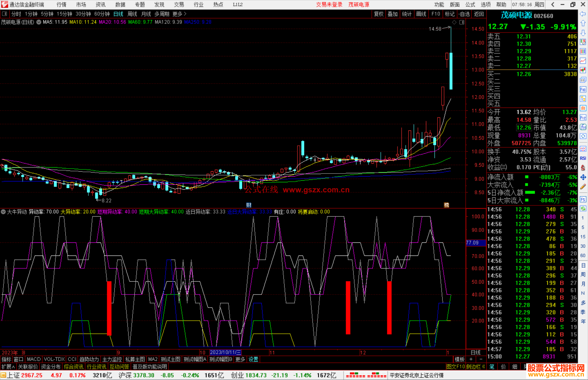
Task: Open the F5 chart switch icon
Action: [583, 199]
